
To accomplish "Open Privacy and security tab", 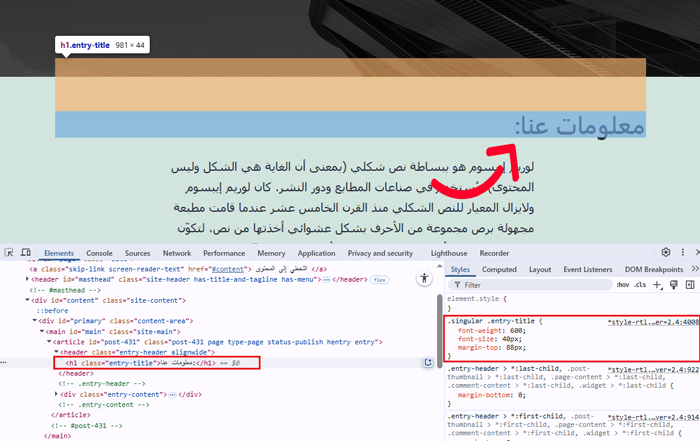I will point(380,253).
